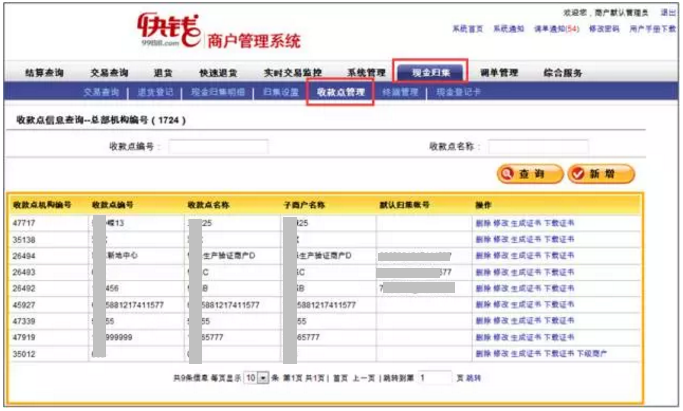Click 下级商户 in row 35012
The height and width of the screenshot is (411, 683).
click(592, 354)
